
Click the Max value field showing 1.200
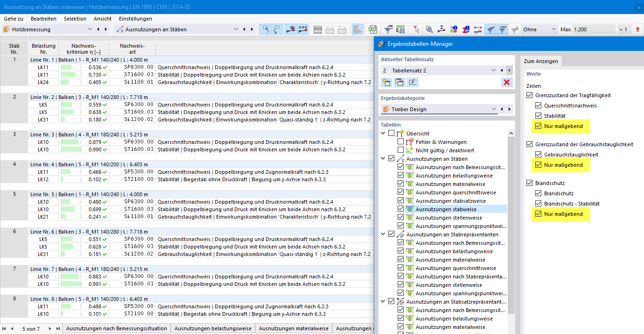tap(594, 29)
